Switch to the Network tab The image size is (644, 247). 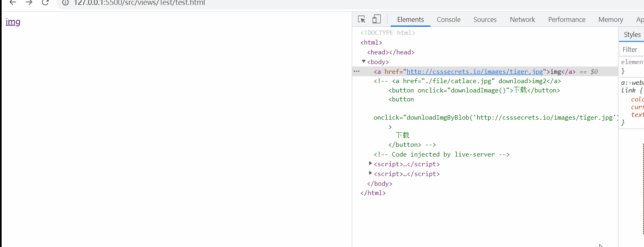pos(522,19)
